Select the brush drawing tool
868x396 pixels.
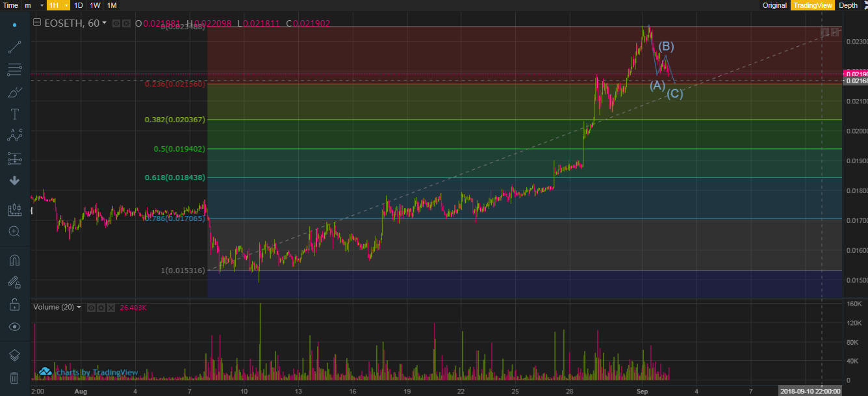[14, 92]
